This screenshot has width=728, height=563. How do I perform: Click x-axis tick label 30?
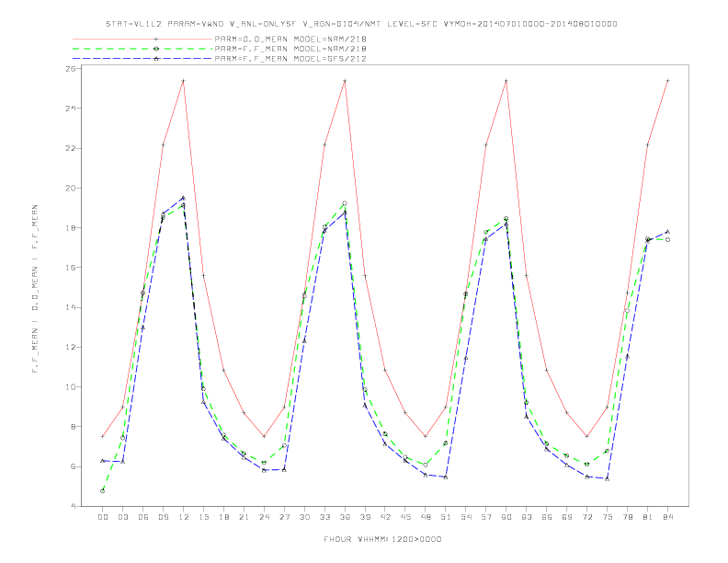coord(304,517)
